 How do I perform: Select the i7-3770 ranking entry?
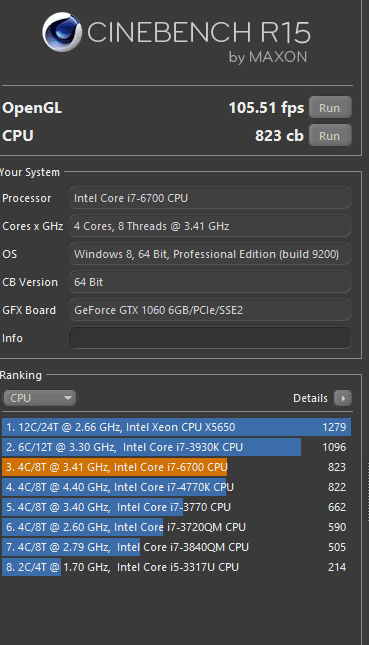point(176,507)
